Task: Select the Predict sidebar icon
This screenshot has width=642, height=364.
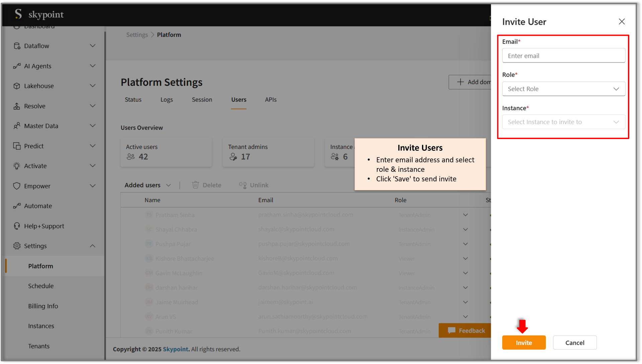Action: pos(17,146)
